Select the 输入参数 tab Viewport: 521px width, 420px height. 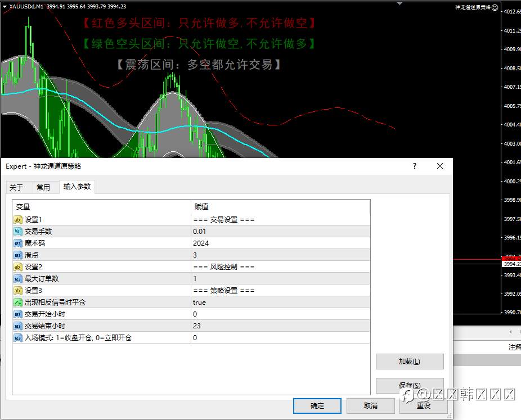coord(77,187)
